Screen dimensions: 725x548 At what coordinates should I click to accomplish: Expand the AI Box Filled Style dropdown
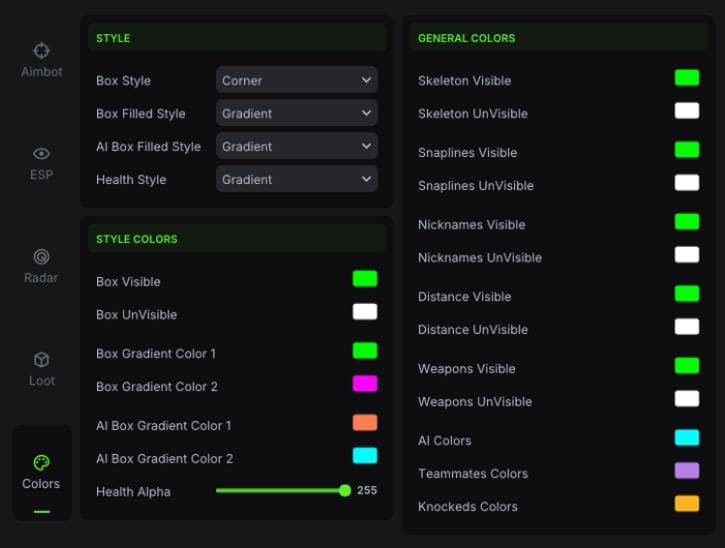(x=296, y=146)
